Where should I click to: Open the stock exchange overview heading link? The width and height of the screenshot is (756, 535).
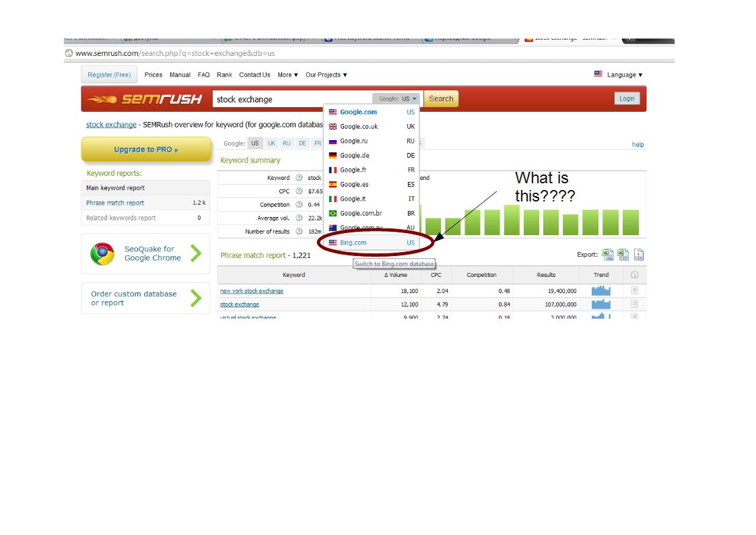[111, 125]
